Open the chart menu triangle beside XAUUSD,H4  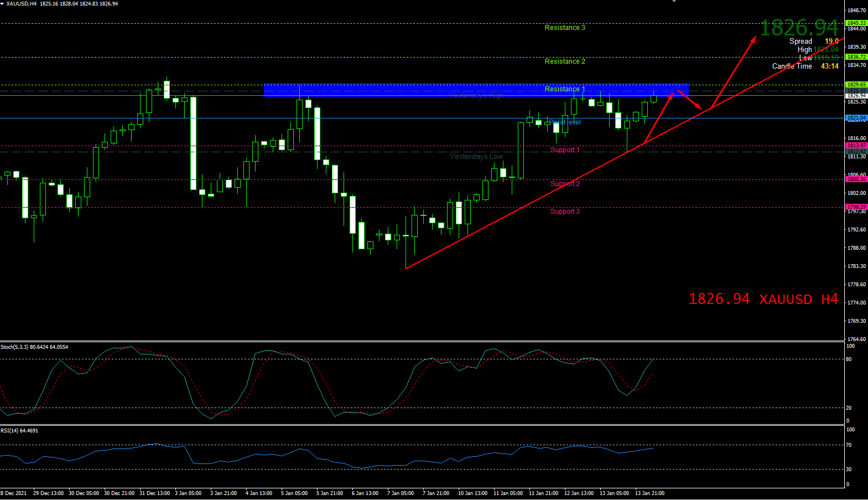point(3,4)
